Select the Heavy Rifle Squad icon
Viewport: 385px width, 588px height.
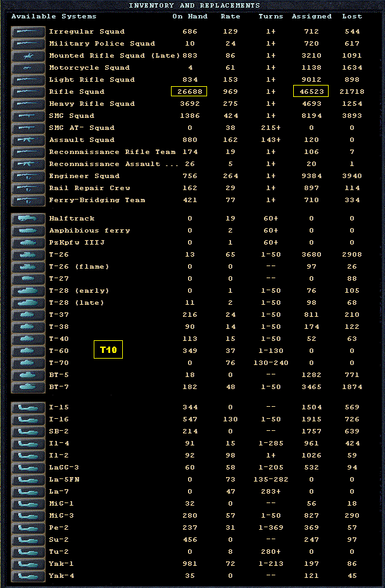(x=28, y=104)
